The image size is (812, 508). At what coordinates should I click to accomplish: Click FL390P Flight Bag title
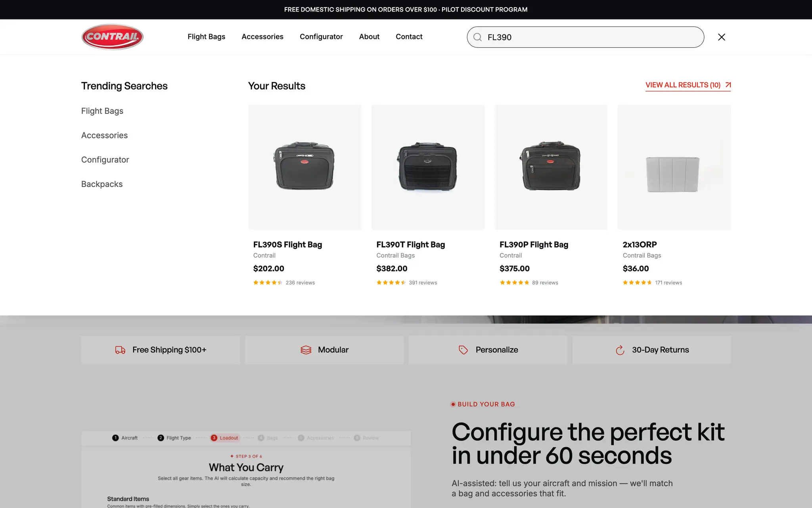[x=534, y=244]
